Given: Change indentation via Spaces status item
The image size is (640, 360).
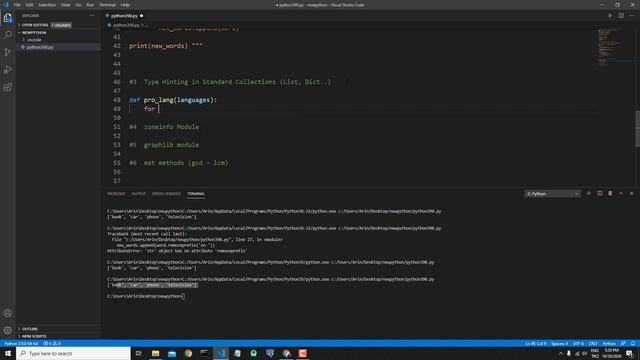Looking at the screenshot, I should (x=559, y=344).
